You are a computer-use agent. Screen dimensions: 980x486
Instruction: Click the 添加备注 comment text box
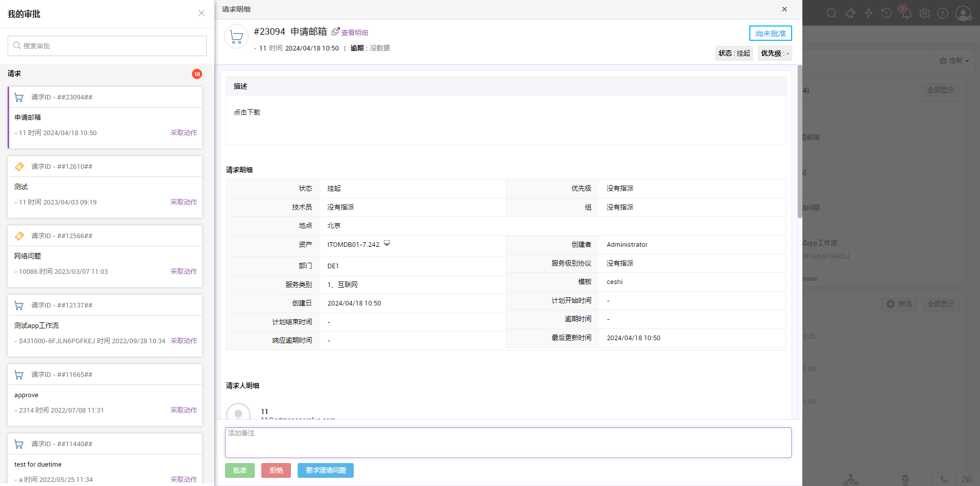tap(508, 443)
